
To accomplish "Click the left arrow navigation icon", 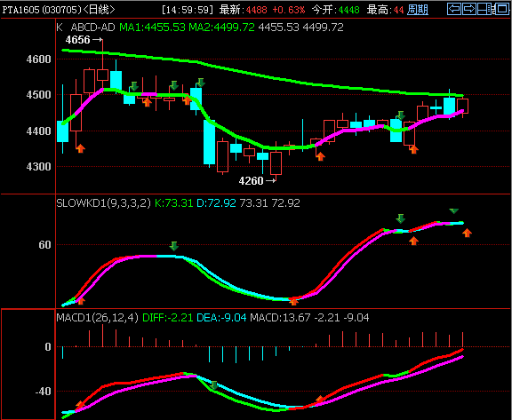I will tap(454, 9).
